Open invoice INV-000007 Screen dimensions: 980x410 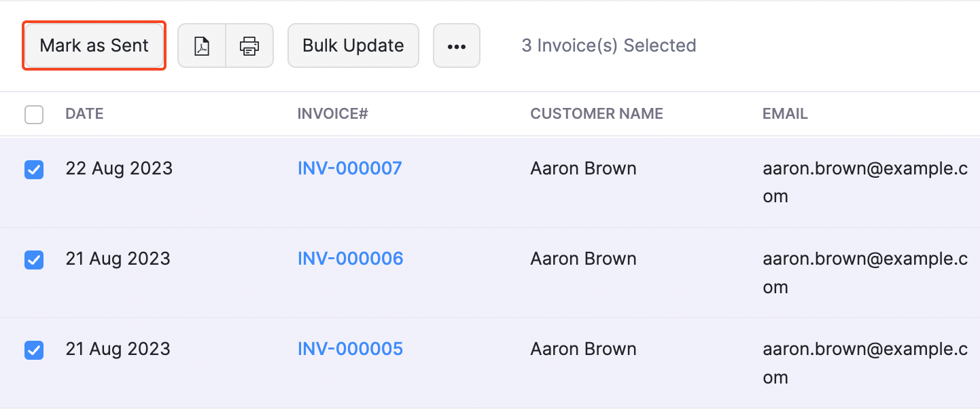pos(349,168)
